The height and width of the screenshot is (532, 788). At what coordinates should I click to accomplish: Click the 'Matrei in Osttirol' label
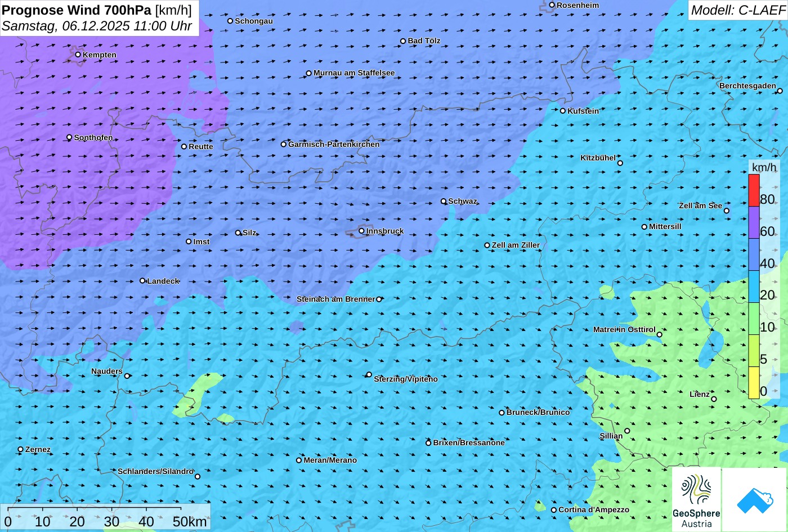click(624, 329)
